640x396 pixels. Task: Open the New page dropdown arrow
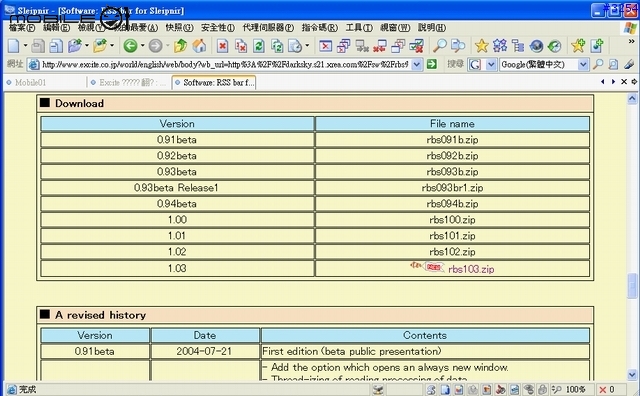pos(25,45)
